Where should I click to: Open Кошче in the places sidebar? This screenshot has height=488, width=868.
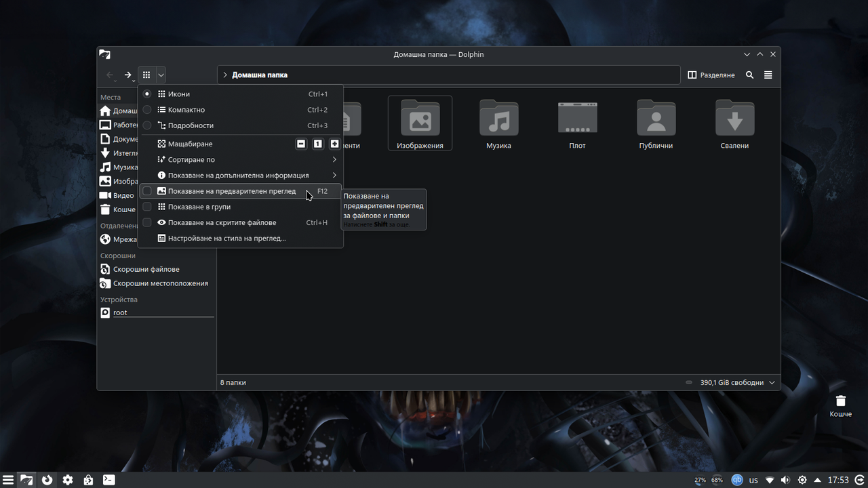point(119,209)
